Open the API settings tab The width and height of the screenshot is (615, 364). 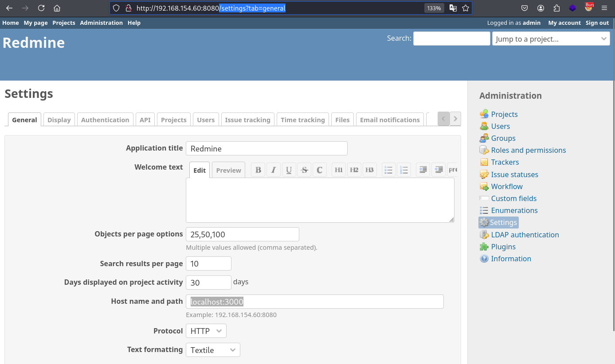[145, 120]
